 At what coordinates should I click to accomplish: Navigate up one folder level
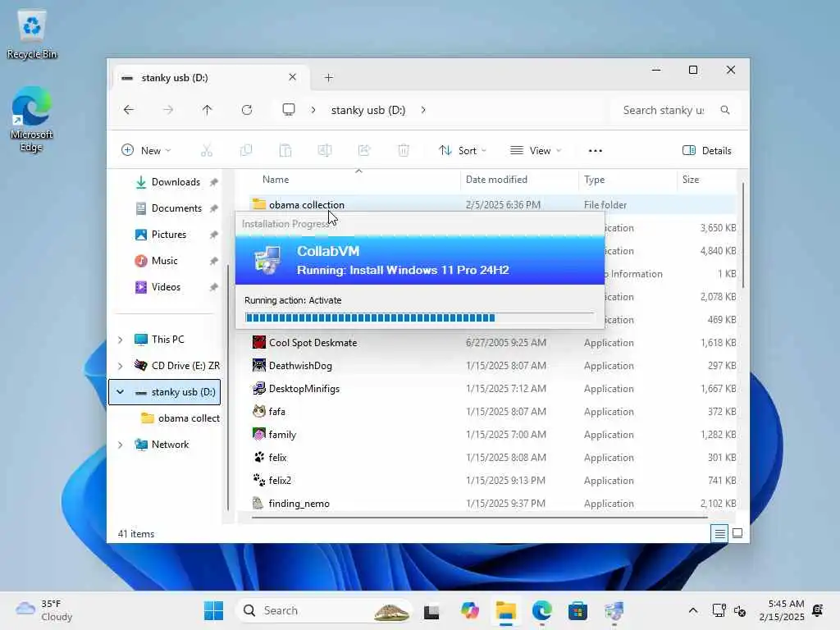208,110
